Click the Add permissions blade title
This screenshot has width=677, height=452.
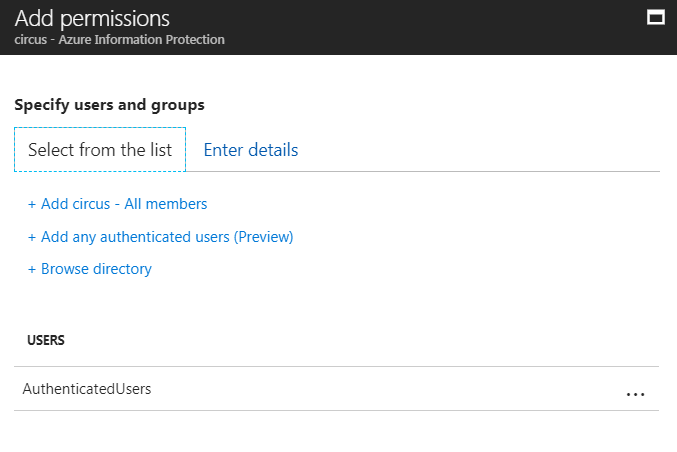pyautogui.click(x=92, y=18)
